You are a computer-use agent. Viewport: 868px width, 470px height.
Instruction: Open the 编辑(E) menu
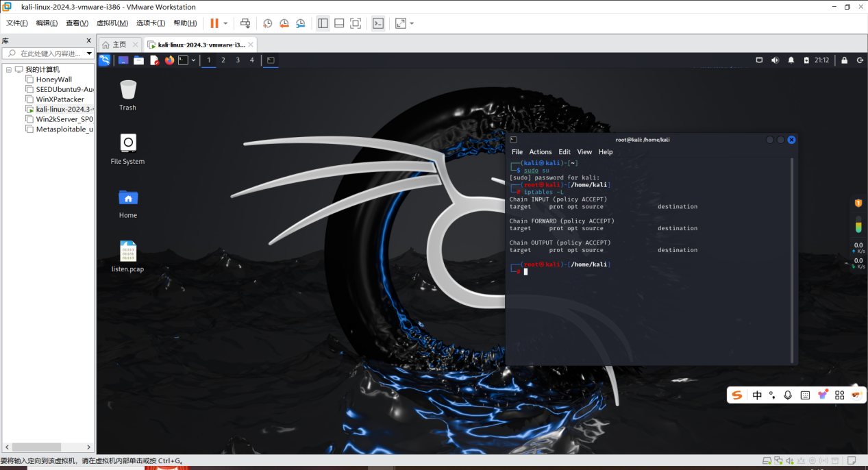(47, 23)
